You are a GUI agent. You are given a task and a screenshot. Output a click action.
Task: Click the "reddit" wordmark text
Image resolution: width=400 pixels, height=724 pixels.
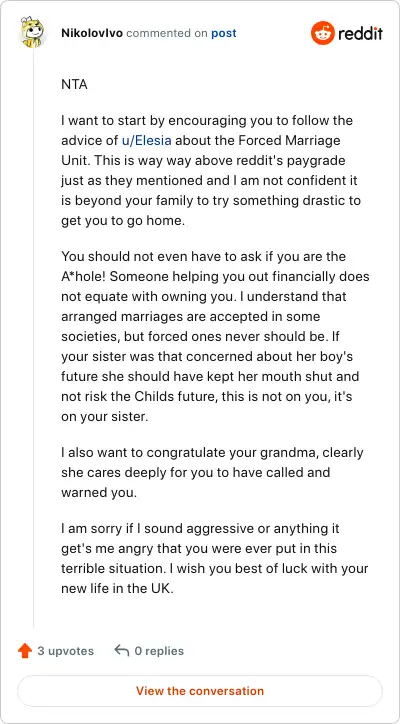[x=360, y=34]
